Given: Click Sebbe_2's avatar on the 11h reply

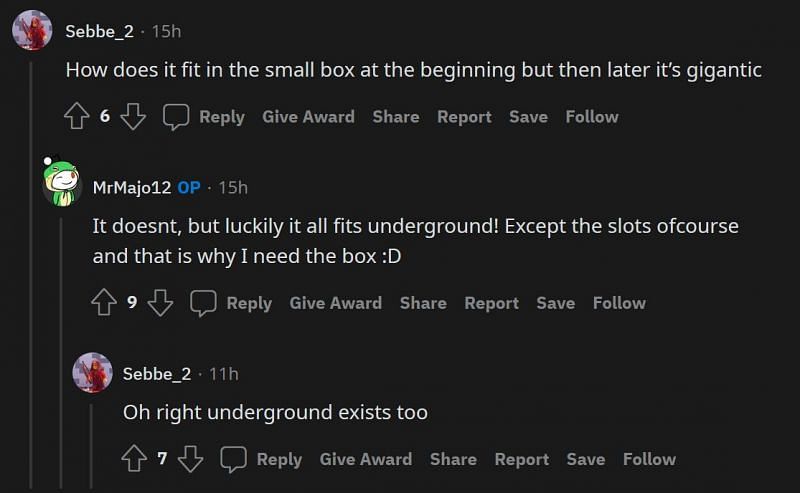Looking at the screenshot, I should [x=92, y=373].
